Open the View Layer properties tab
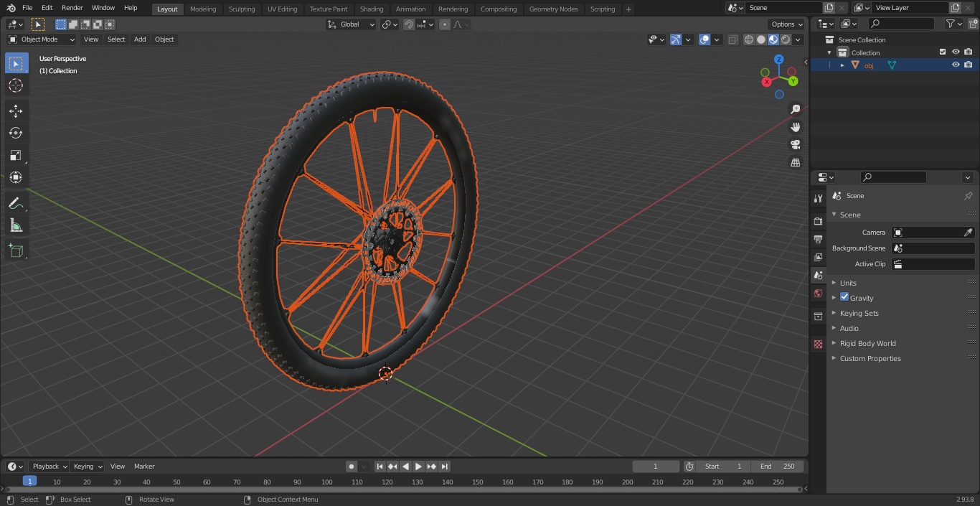980x506 pixels. [x=818, y=257]
